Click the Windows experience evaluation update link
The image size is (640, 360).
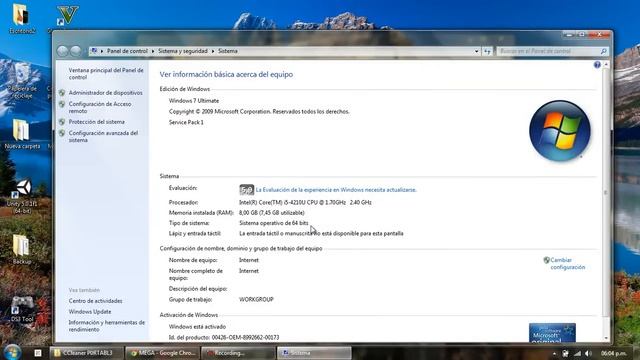tap(336, 190)
